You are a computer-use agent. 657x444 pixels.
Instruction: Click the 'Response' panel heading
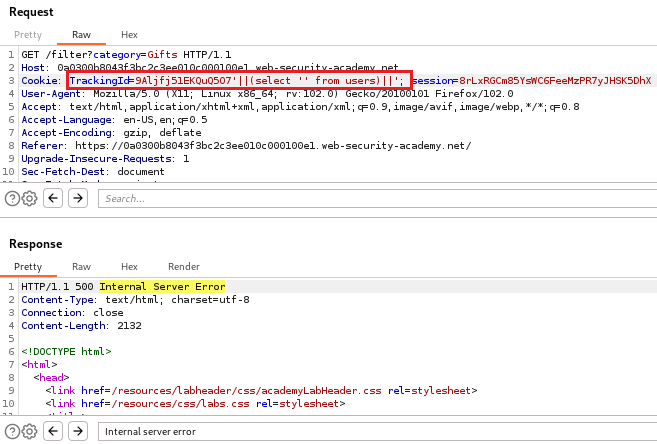coord(36,244)
